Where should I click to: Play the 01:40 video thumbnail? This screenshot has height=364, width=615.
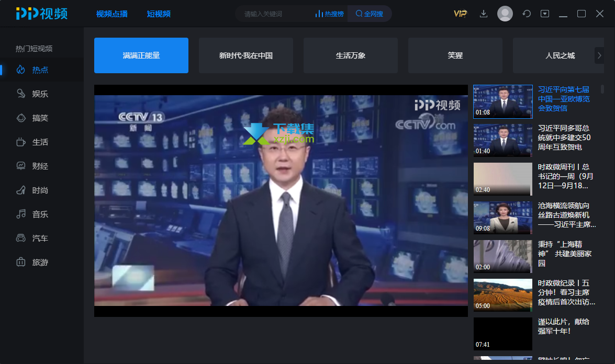coord(503,140)
